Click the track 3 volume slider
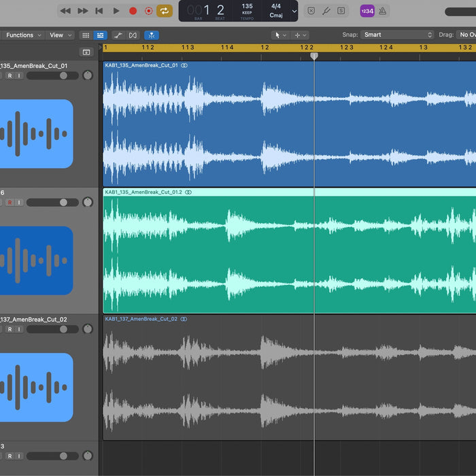476x476 pixels. pos(52,456)
